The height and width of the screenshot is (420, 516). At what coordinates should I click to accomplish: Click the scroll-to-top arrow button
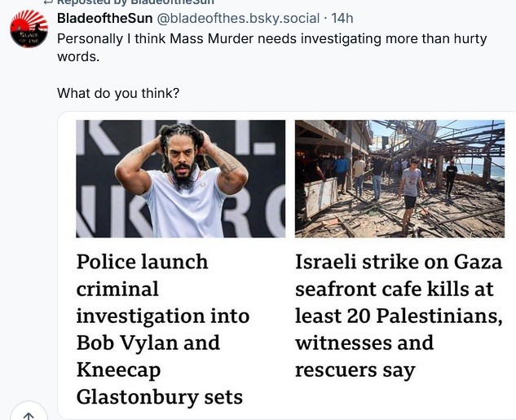point(28,414)
